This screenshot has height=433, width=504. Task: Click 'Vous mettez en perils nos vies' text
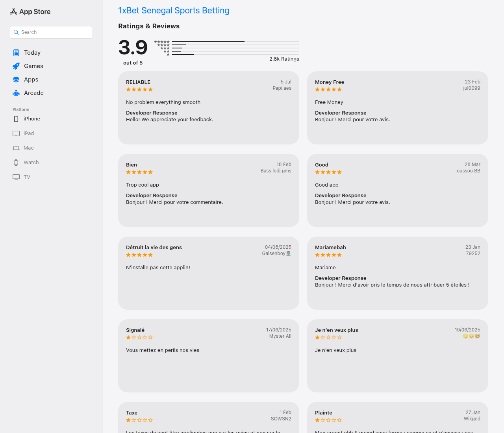tap(163, 350)
